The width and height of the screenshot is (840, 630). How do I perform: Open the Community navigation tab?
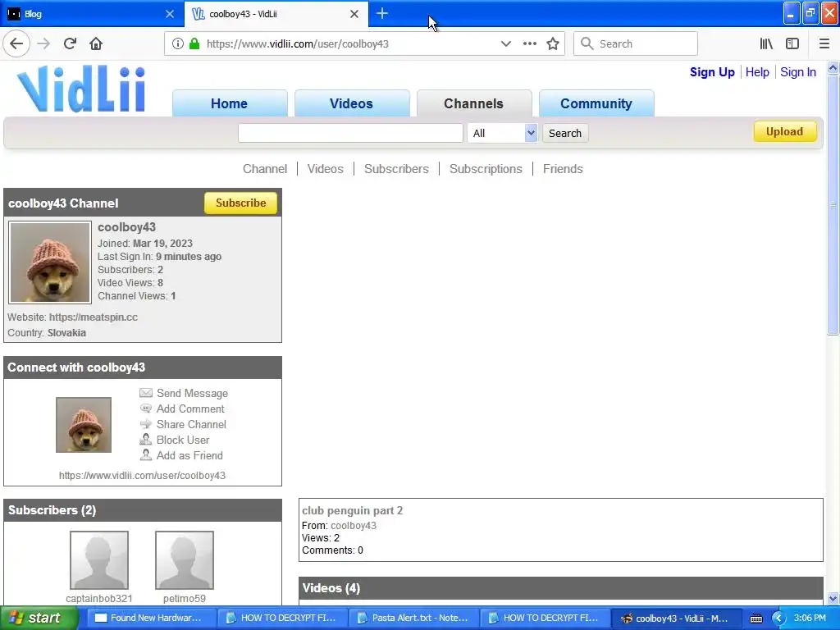(x=596, y=103)
